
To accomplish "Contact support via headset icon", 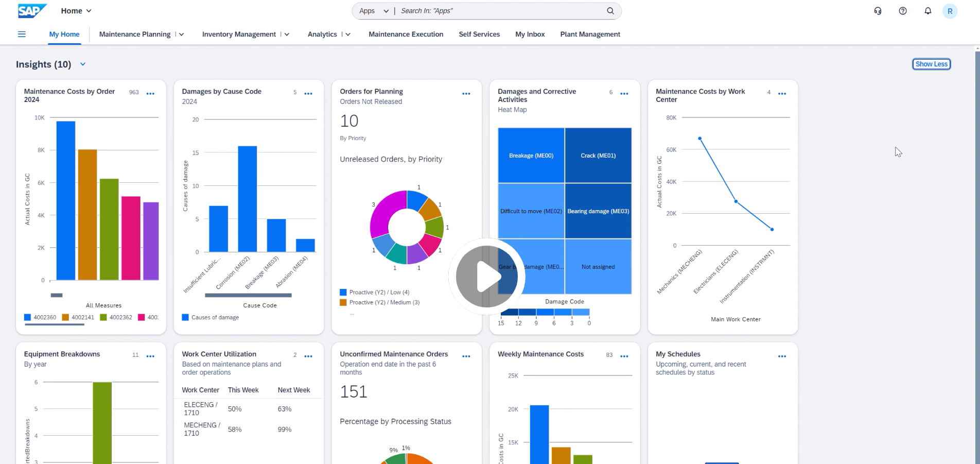I will [878, 11].
